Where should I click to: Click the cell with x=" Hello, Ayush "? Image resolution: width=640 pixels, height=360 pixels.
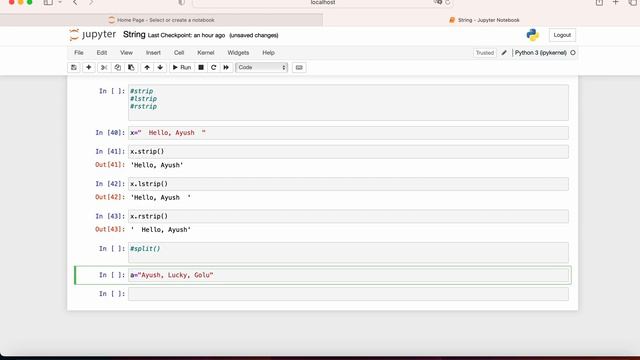pos(348,133)
